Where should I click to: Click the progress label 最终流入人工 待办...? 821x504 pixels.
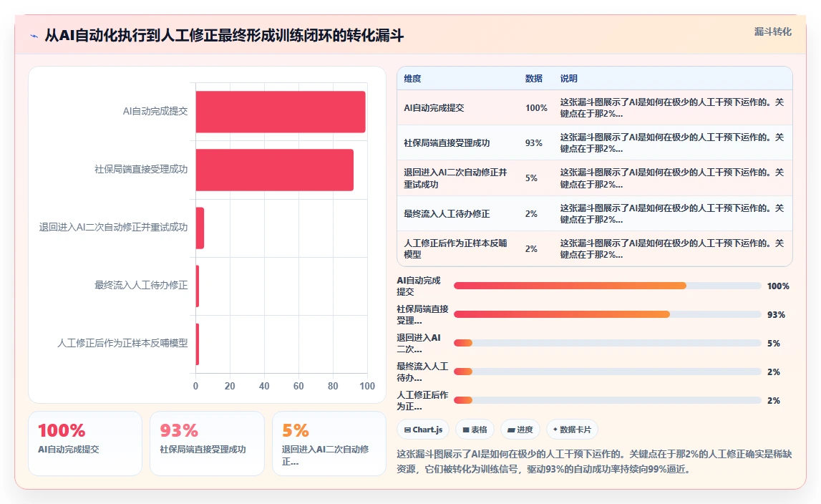[422, 372]
